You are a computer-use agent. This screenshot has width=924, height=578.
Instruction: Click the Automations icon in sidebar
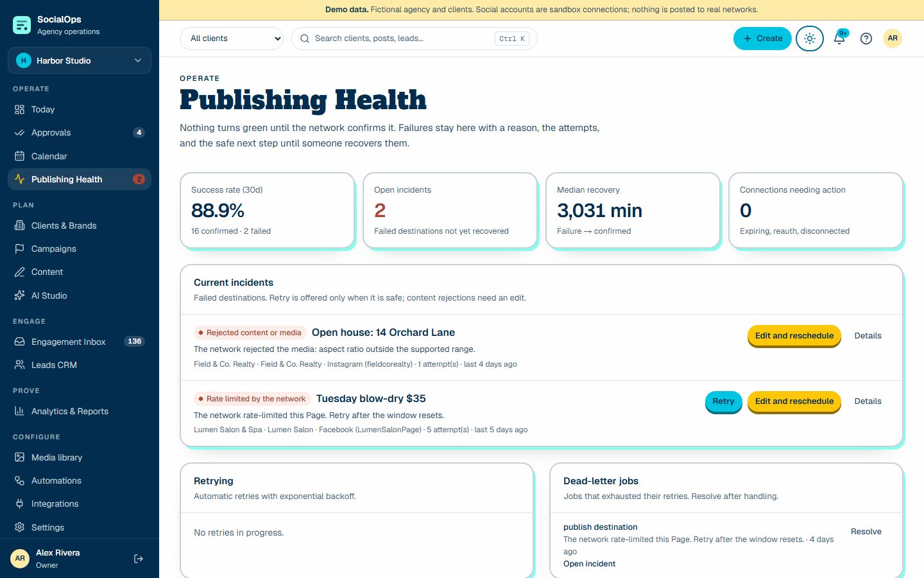20,481
